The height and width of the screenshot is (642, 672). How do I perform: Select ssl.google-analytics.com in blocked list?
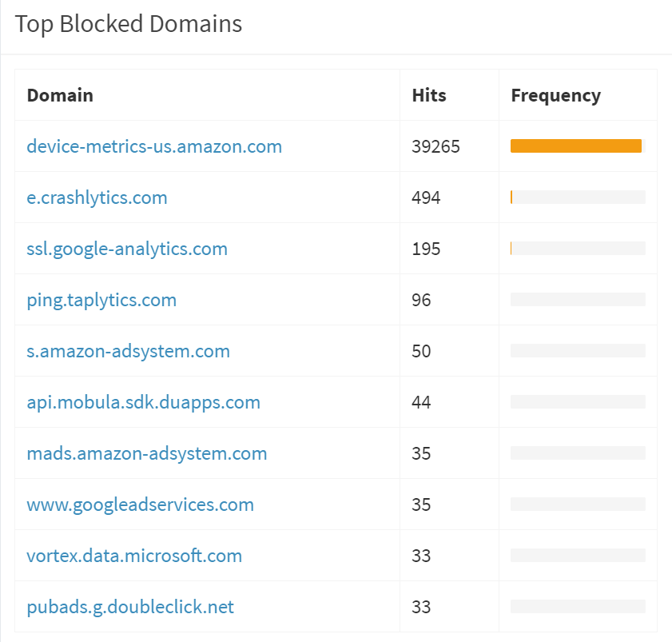[127, 249]
